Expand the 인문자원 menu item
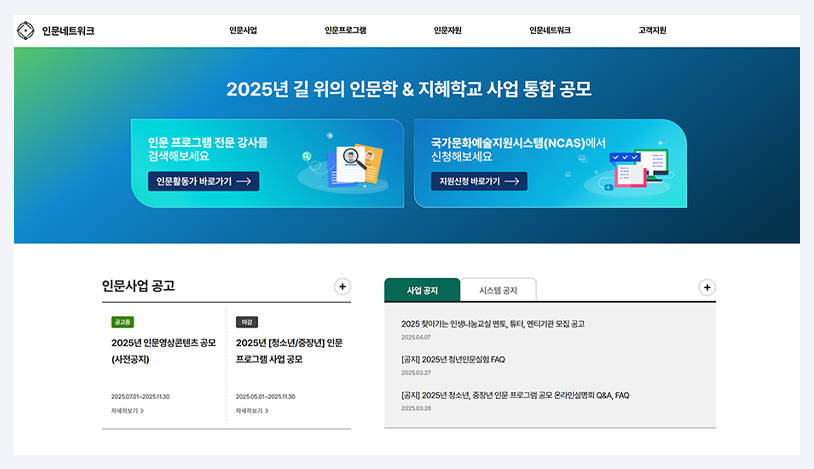The width and height of the screenshot is (814, 469). point(447,31)
